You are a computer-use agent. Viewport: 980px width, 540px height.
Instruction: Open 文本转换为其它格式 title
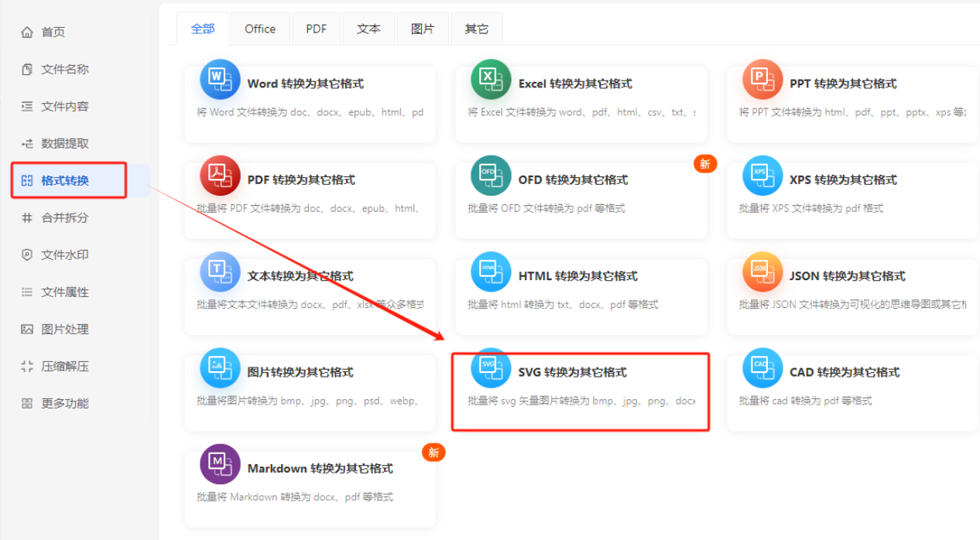point(300,276)
